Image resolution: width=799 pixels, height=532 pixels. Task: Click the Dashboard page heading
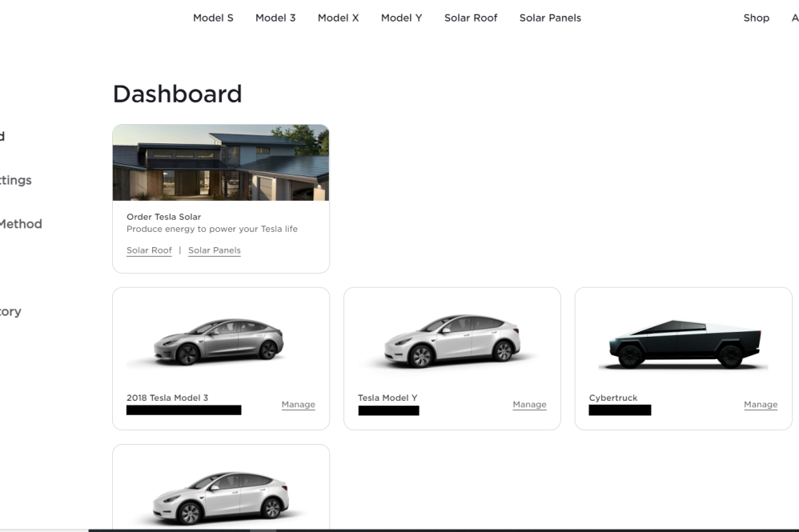click(x=178, y=94)
